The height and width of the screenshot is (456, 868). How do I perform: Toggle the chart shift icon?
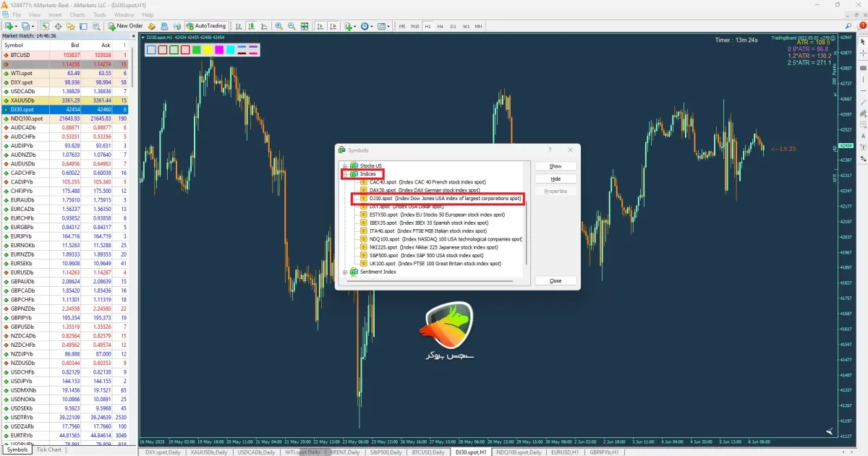tap(333, 26)
